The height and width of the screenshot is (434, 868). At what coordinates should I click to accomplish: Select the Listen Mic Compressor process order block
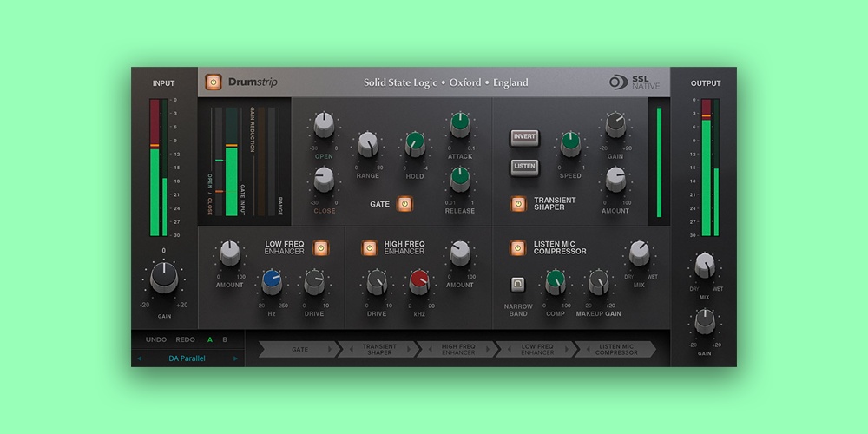tap(616, 349)
